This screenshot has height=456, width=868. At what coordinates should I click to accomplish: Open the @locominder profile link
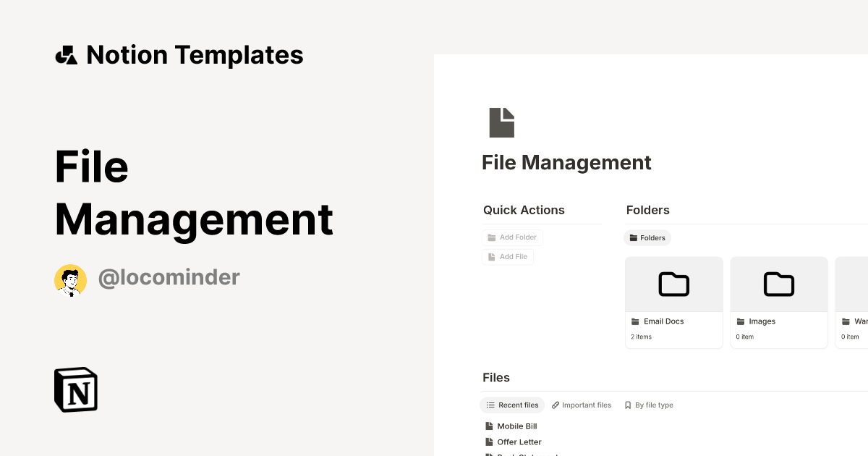click(169, 277)
